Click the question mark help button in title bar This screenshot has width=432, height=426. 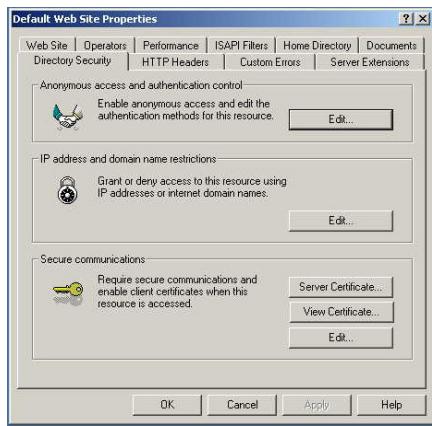coord(406,18)
